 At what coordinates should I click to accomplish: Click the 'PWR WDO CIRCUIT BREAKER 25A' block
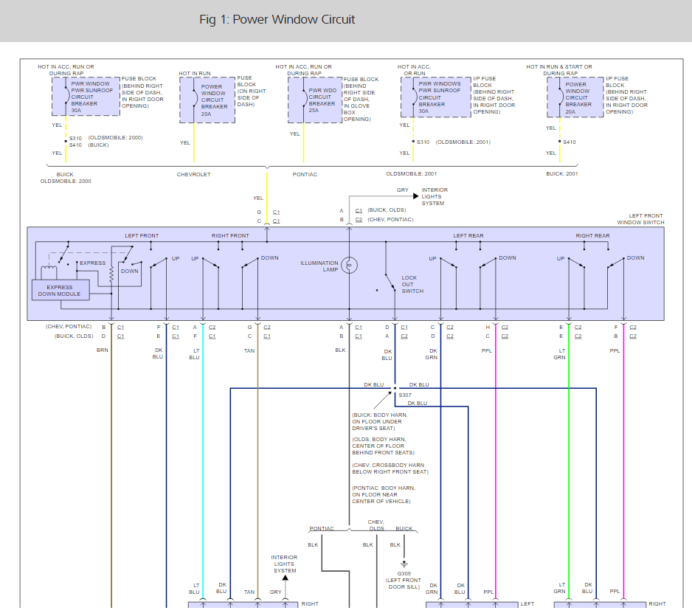(x=315, y=100)
